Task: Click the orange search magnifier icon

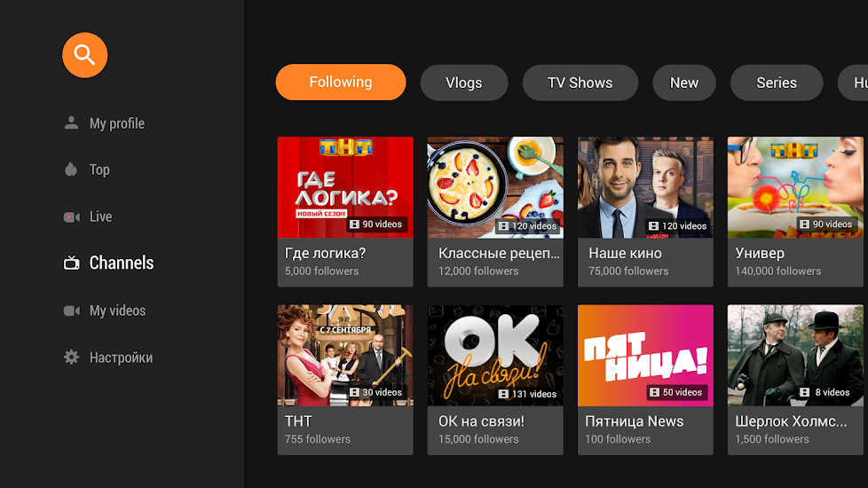Action: pyautogui.click(x=84, y=55)
